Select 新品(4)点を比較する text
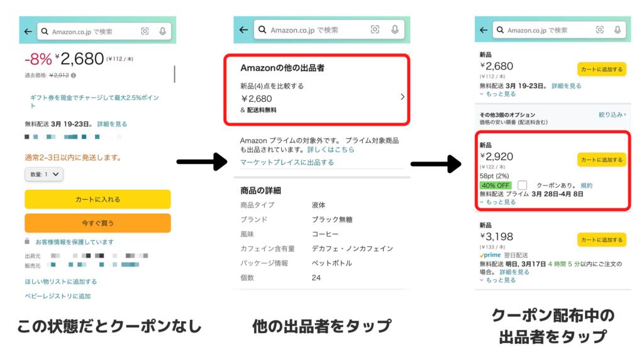This screenshot has height=362, width=644. coord(272,86)
